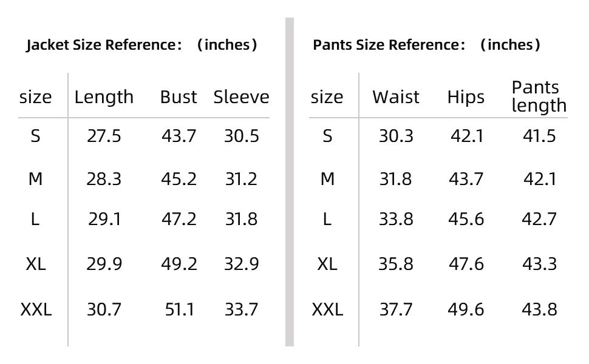589x364 pixels.
Task: Select jacket XXL bust value 51.1
Action: point(179,309)
